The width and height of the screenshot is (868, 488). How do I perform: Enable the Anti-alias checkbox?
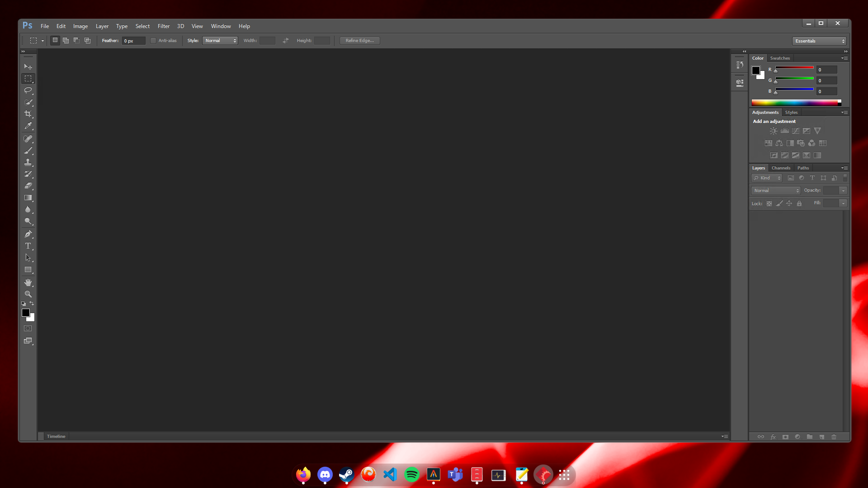[153, 40]
